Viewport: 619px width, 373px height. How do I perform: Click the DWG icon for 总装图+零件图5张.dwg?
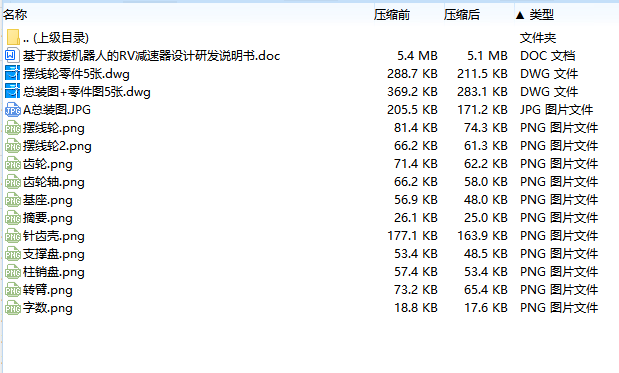(12, 92)
